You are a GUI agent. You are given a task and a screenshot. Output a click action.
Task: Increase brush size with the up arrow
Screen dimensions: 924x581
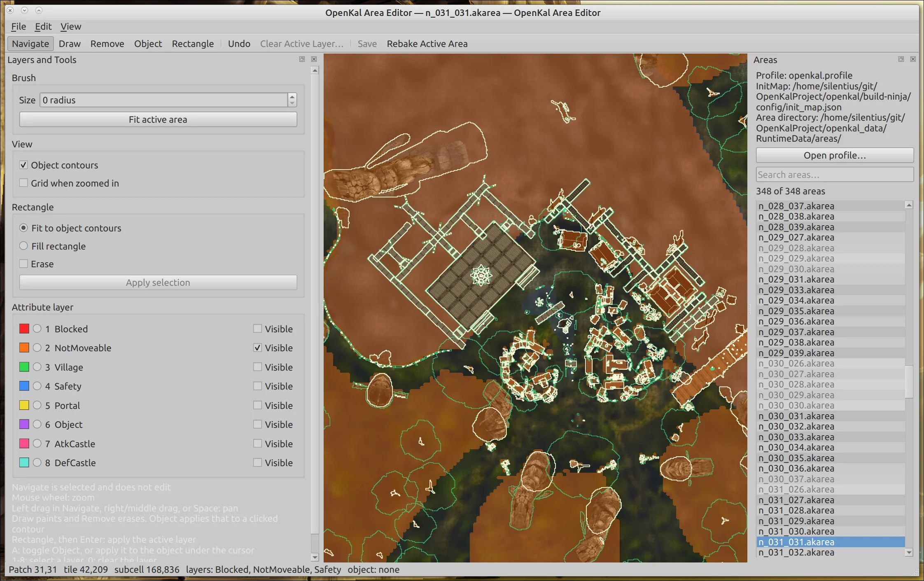click(292, 97)
